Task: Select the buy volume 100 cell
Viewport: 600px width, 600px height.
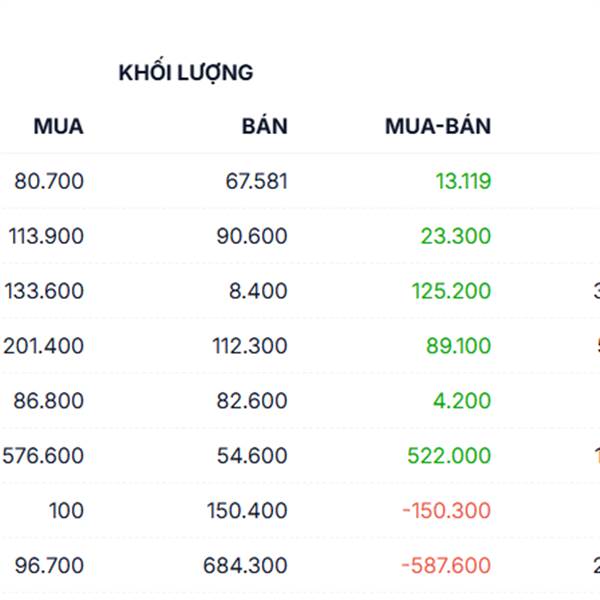Action: 66,510
